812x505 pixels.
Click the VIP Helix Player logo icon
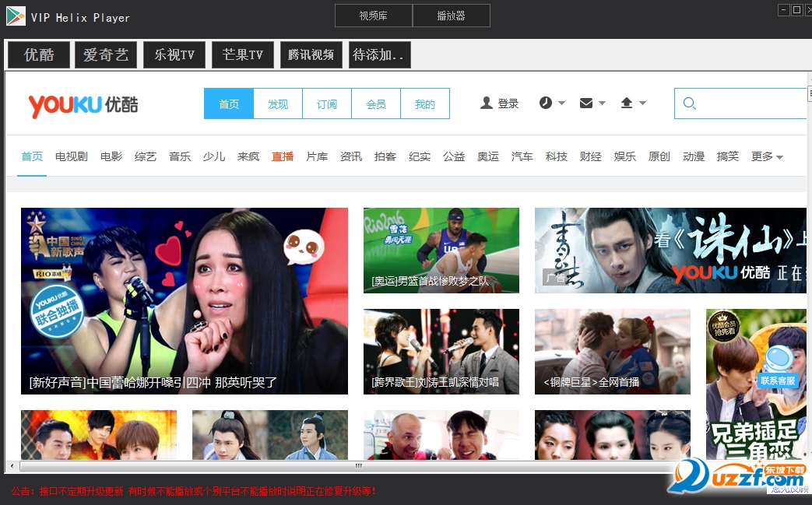point(16,16)
